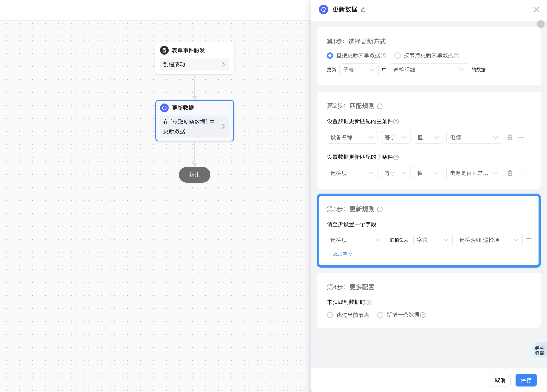Delete the 巡检项 update rule field row
547x392 pixels.
pos(529,240)
